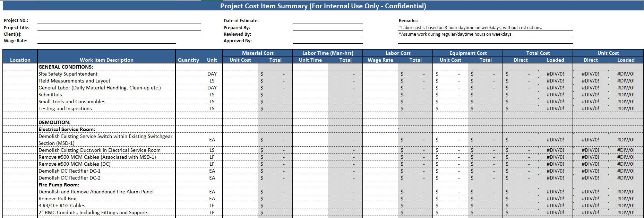644x218 pixels.
Task: Select Remove #500 MCM Cables (Associated with MSD-1)
Action: pyautogui.click(x=106, y=157)
